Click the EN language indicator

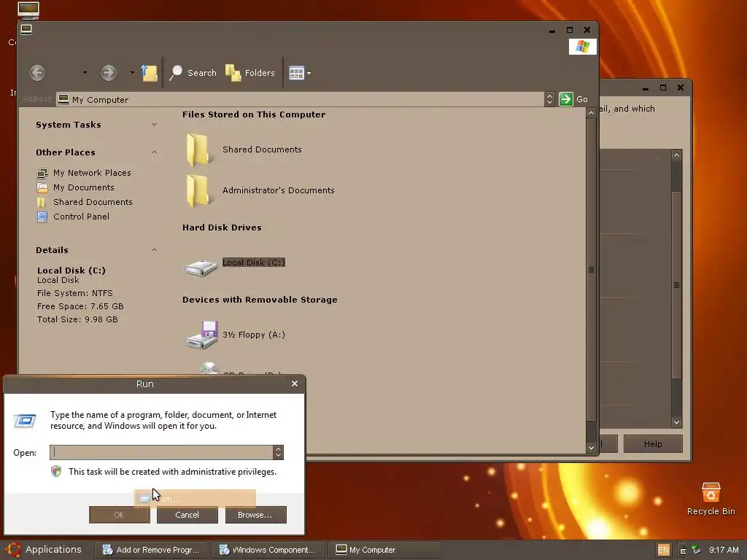tap(663, 550)
